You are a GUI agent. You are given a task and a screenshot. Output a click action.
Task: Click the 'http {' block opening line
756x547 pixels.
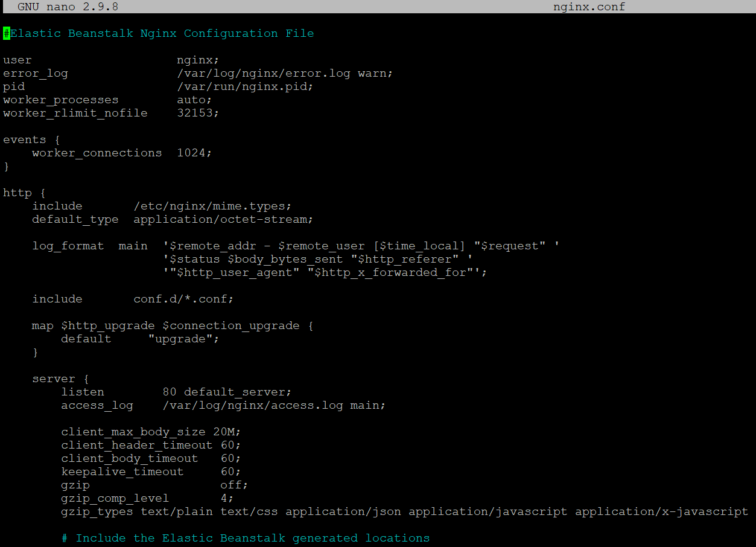tap(25, 193)
